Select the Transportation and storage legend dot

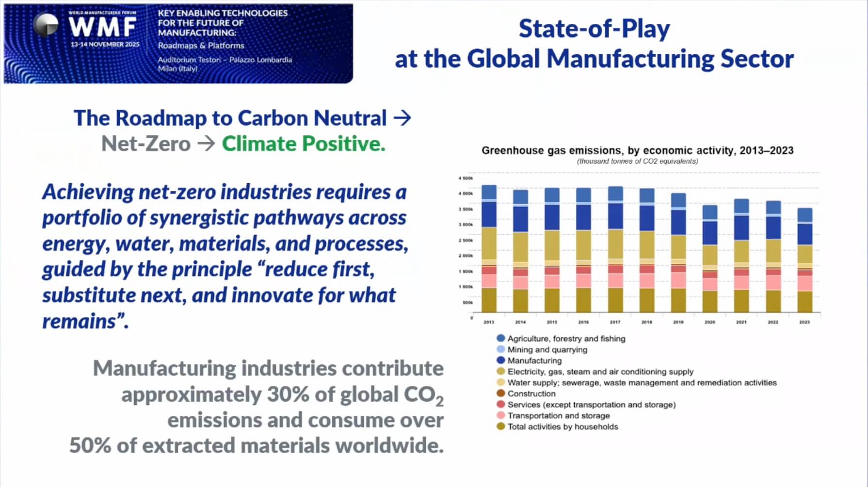[x=501, y=415]
